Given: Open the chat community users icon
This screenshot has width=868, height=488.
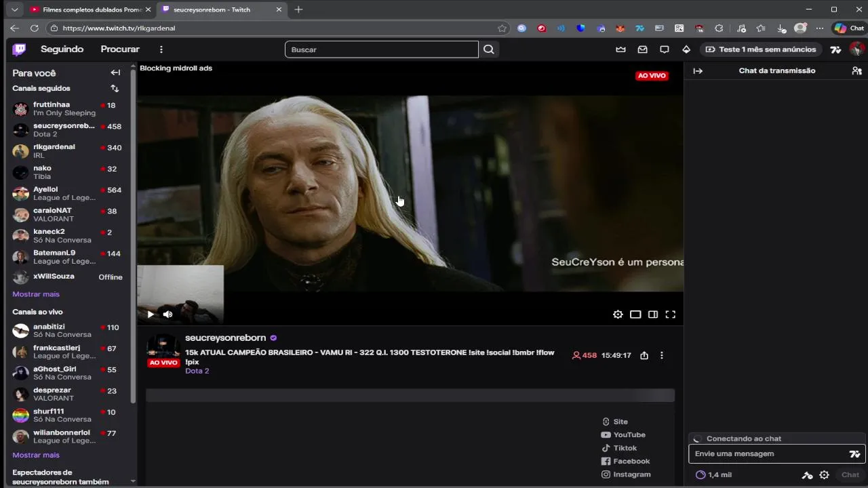Looking at the screenshot, I should tap(856, 70).
